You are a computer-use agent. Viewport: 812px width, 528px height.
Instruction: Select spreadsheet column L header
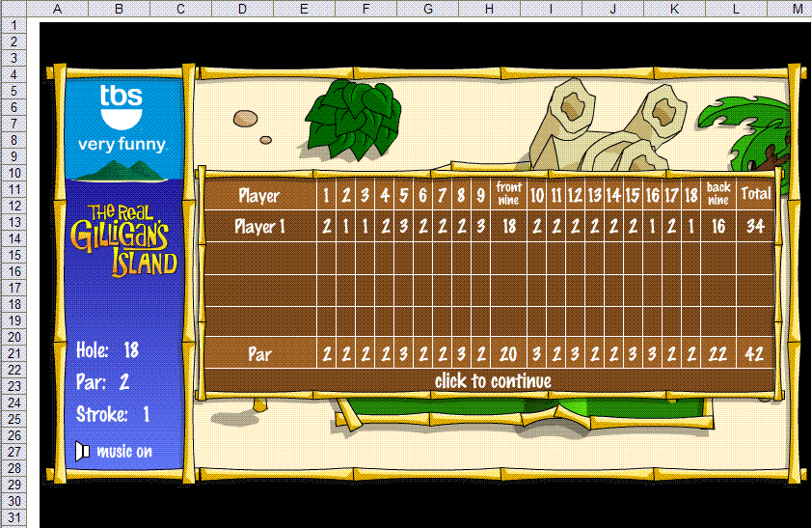[x=736, y=9]
